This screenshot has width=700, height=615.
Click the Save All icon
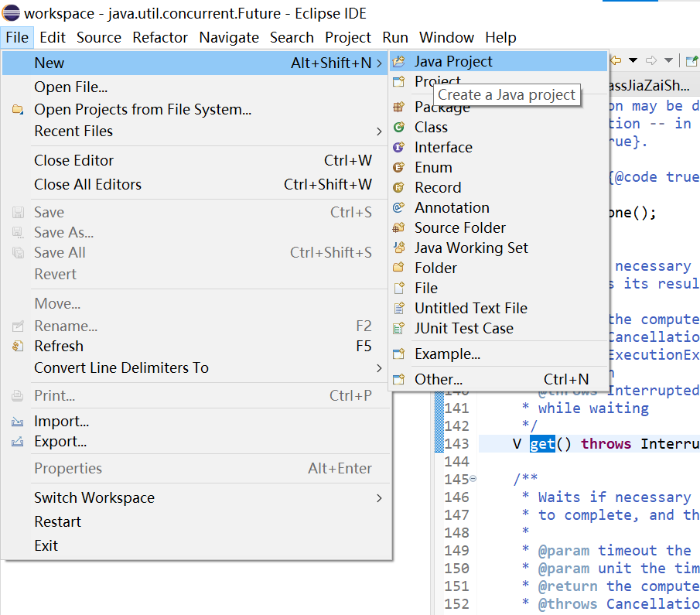click(x=18, y=253)
